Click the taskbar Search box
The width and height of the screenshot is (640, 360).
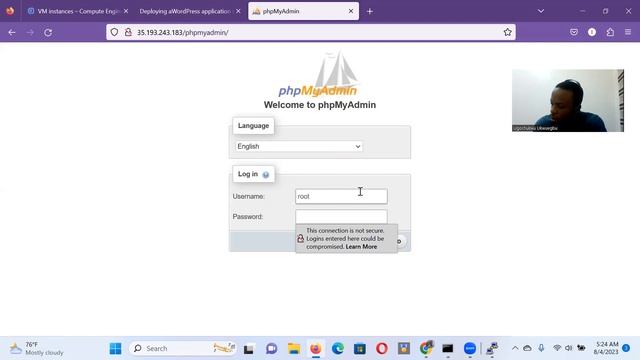coord(182,349)
